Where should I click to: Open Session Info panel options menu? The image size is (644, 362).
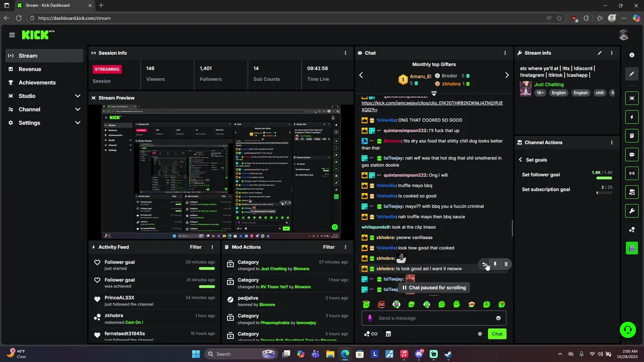point(345,53)
